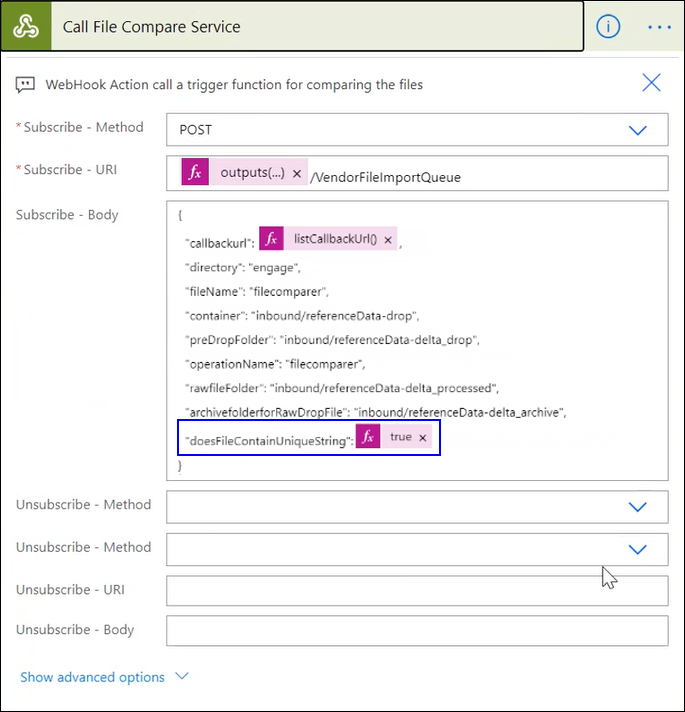This screenshot has height=712, width=685.
Task: Click the fx icon on outputs token
Action: [195, 173]
